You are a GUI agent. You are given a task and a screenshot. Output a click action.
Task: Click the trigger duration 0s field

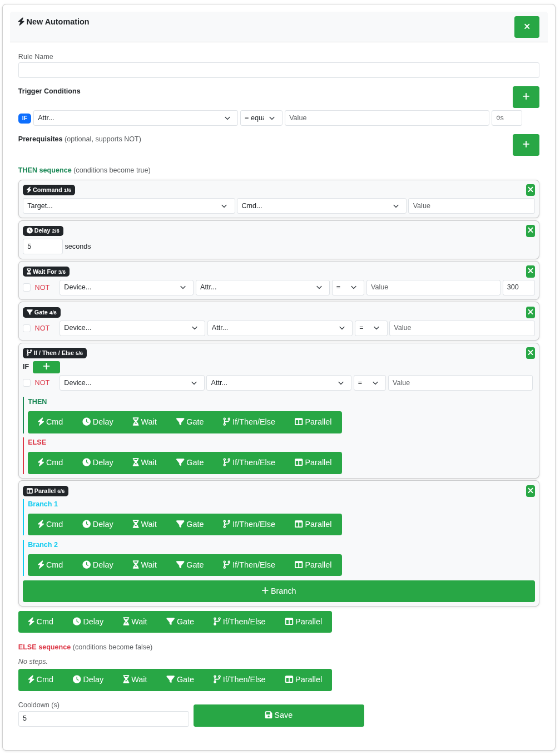click(507, 118)
